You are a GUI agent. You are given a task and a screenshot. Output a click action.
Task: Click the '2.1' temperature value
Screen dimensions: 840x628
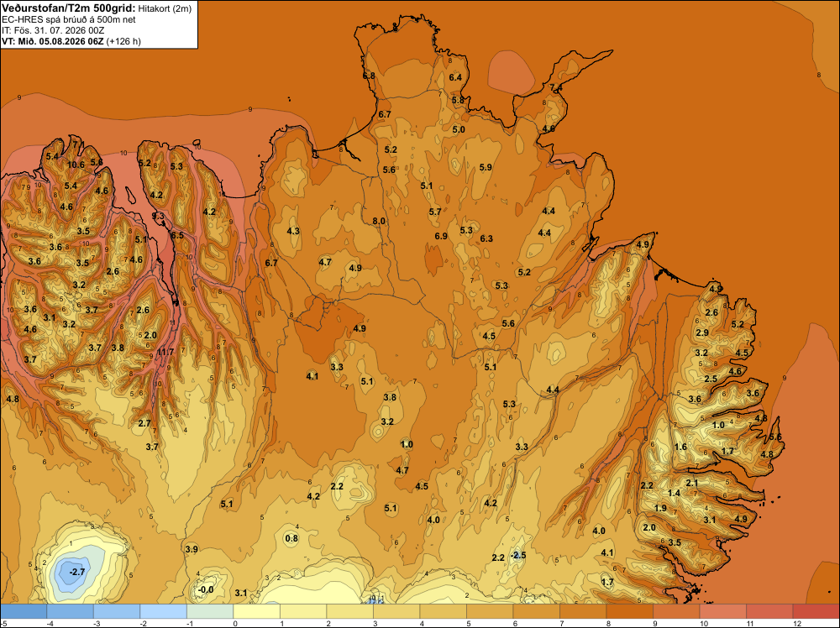pos(692,484)
